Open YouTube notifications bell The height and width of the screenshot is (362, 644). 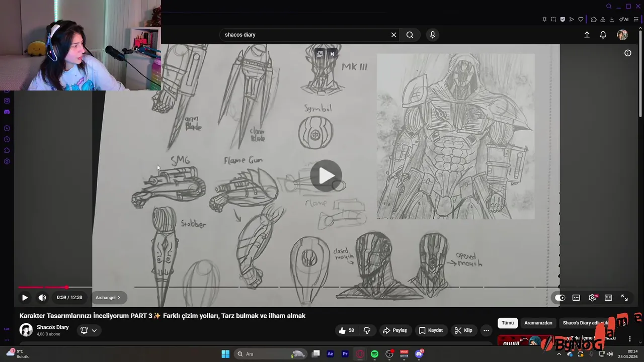[x=603, y=35]
